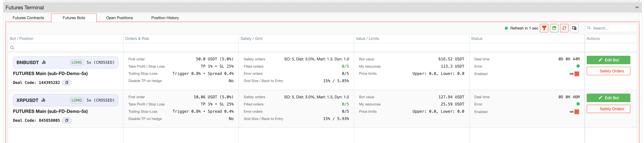This screenshot has height=143, width=644.
Task: Toggle the BNBUSDT bot Enabled switch
Action: pos(574,74)
